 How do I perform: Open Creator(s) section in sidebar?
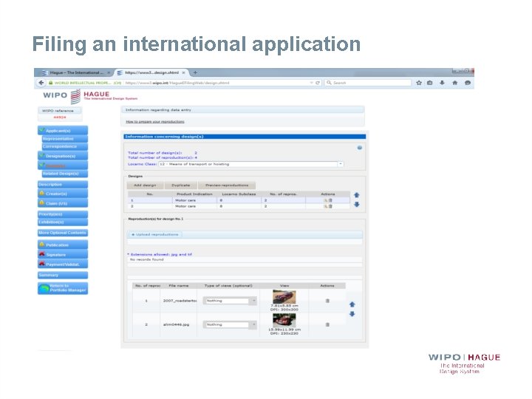point(63,194)
